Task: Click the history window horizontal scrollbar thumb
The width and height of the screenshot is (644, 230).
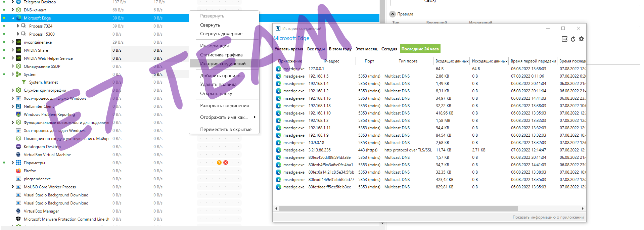Action: [x=398, y=209]
